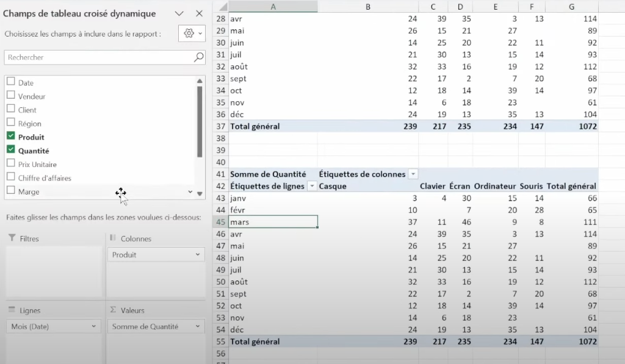Select column A header

[x=273, y=7]
